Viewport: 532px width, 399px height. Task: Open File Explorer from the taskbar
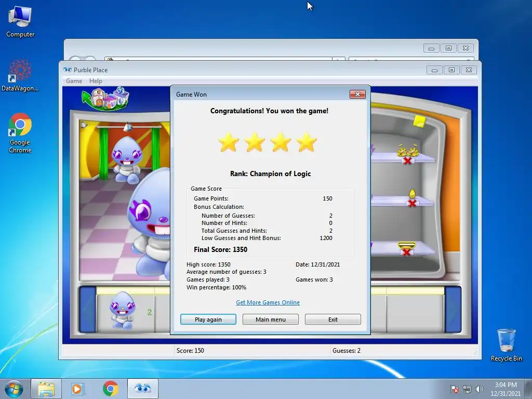coord(46,389)
